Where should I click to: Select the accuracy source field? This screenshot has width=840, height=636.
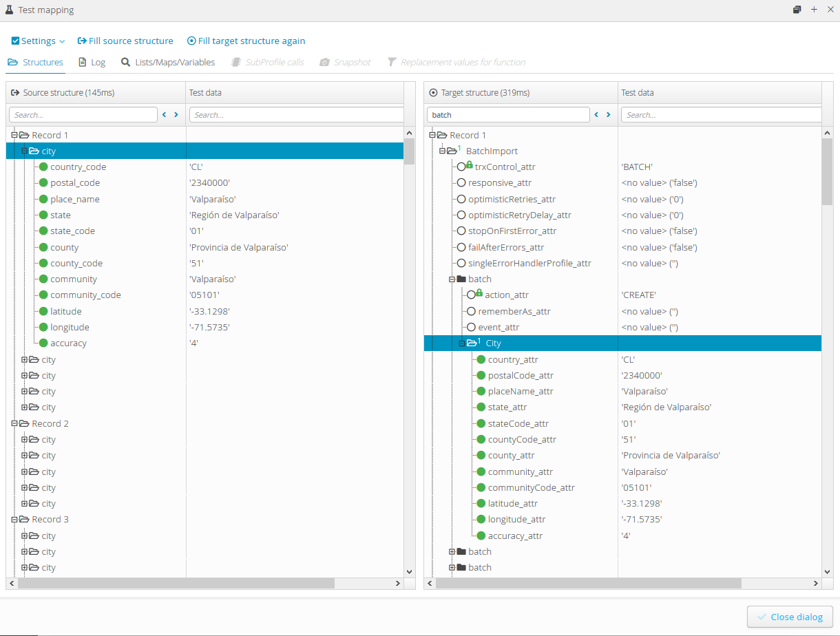pos(68,343)
